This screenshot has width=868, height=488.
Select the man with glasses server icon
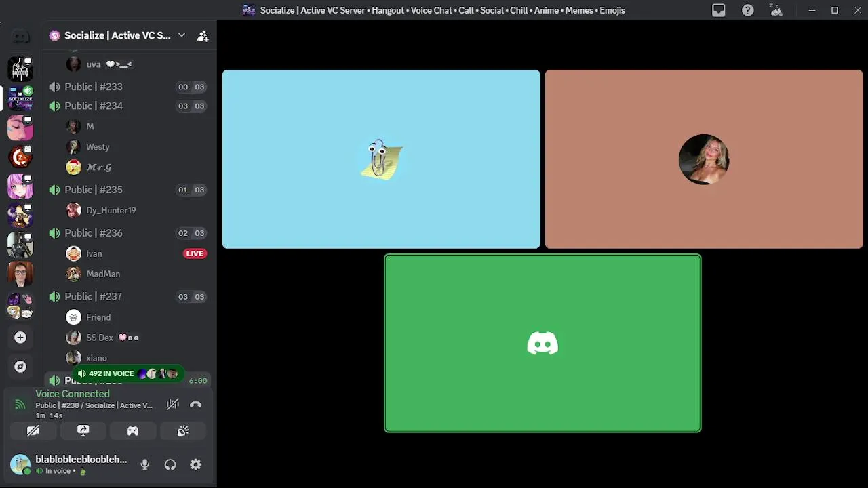20,273
